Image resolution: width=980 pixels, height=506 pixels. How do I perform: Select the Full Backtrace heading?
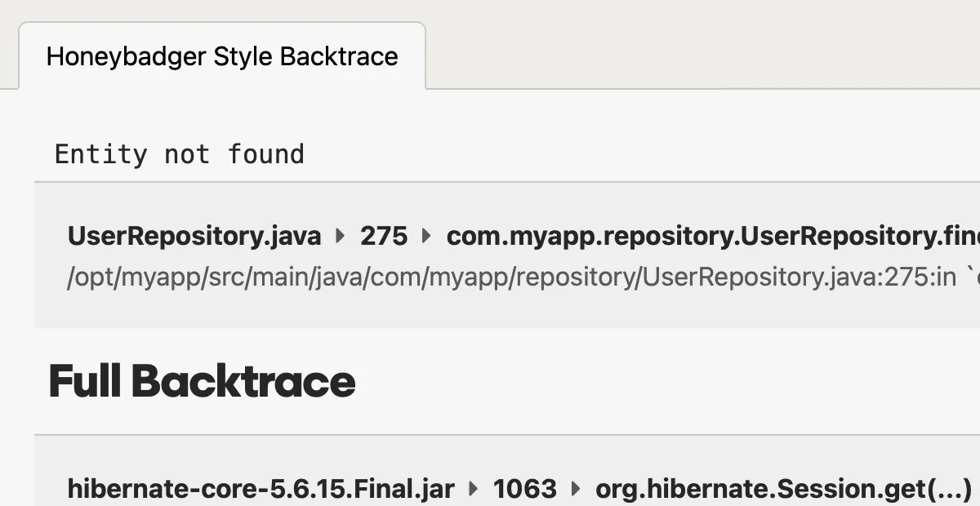(x=202, y=380)
